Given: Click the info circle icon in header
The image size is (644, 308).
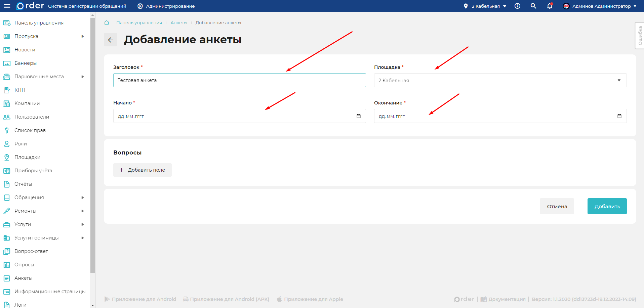Looking at the screenshot, I should coord(518,6).
